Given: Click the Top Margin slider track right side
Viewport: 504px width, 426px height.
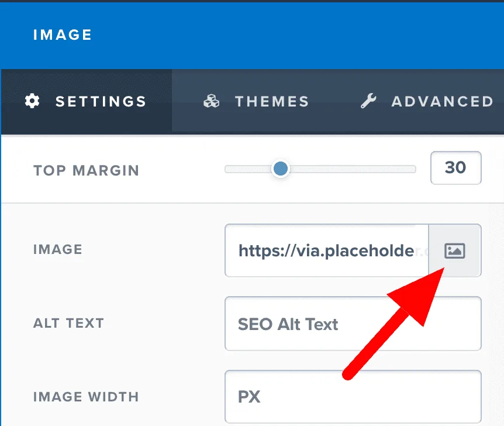Looking at the screenshot, I should [353, 169].
